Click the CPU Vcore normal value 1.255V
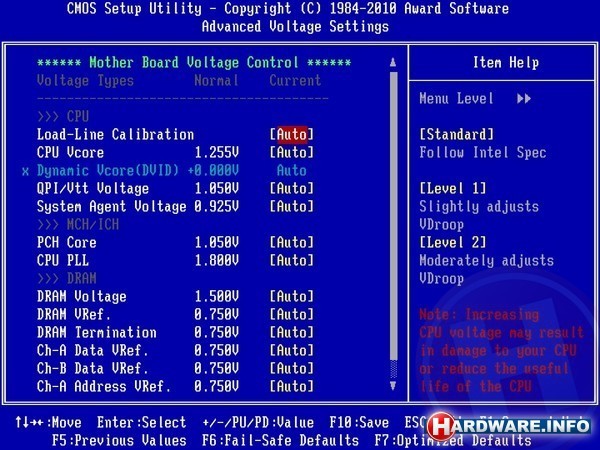Viewport: 600px width, 450px height. pyautogui.click(x=217, y=152)
